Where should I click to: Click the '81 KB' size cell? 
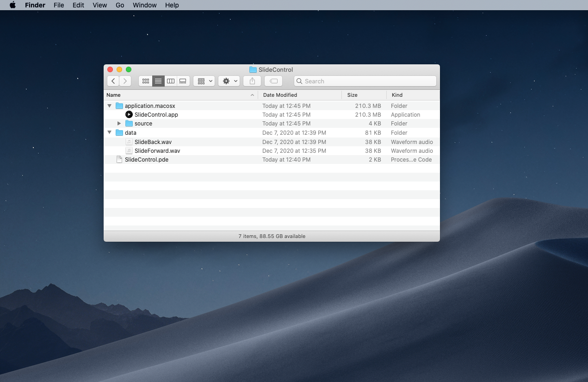point(373,133)
